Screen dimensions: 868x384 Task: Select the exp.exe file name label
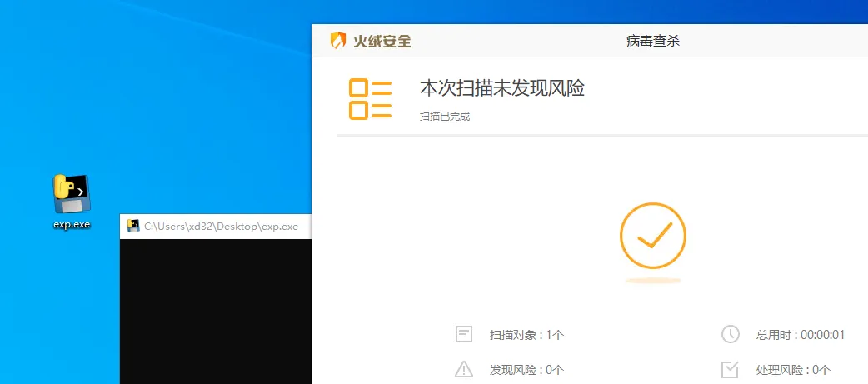[72, 224]
